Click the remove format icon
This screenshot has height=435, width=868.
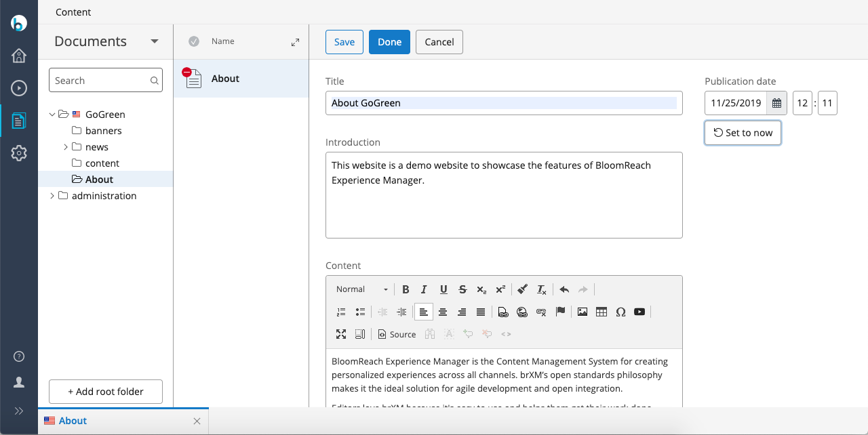tap(542, 289)
